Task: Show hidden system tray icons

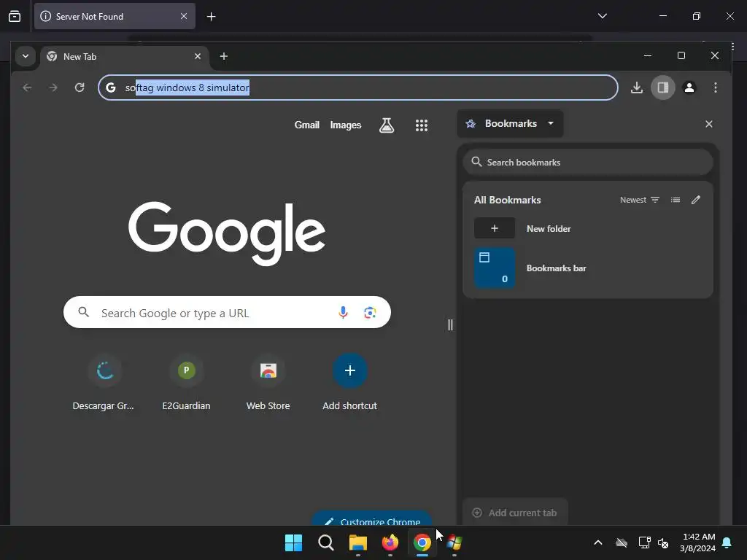Action: click(x=598, y=542)
